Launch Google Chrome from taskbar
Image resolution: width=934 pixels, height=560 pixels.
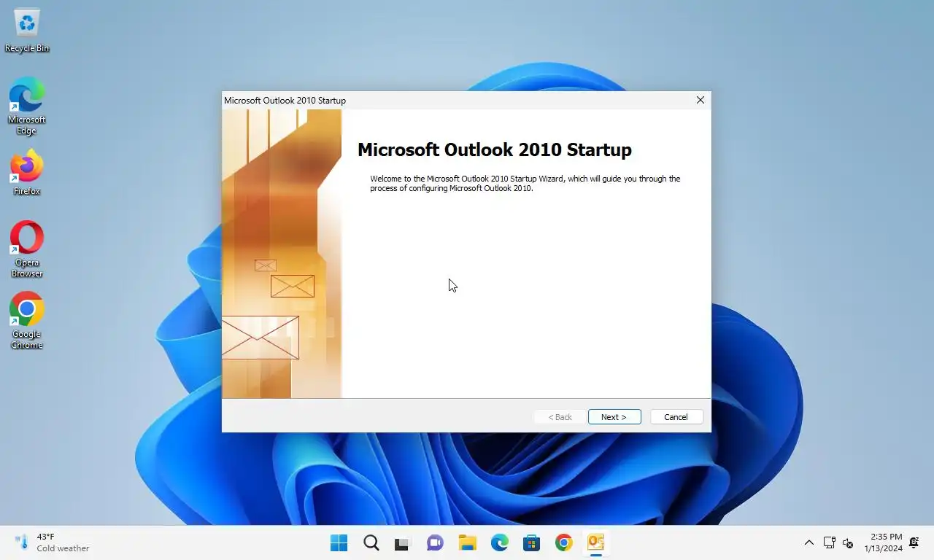[x=563, y=543]
